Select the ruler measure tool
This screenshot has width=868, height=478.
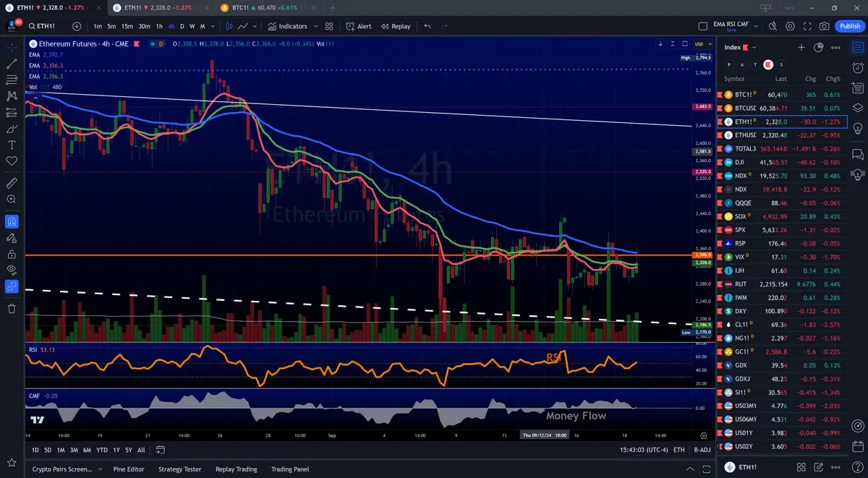tap(12, 182)
